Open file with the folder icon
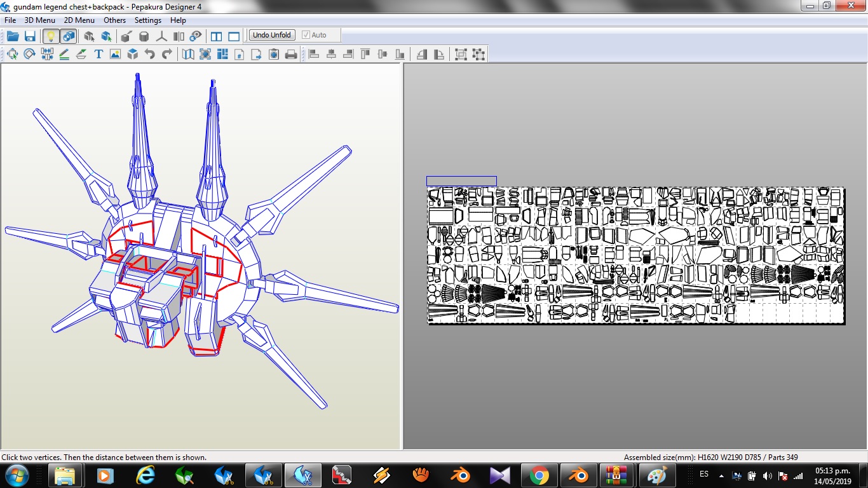This screenshot has height=488, width=868. [x=13, y=36]
